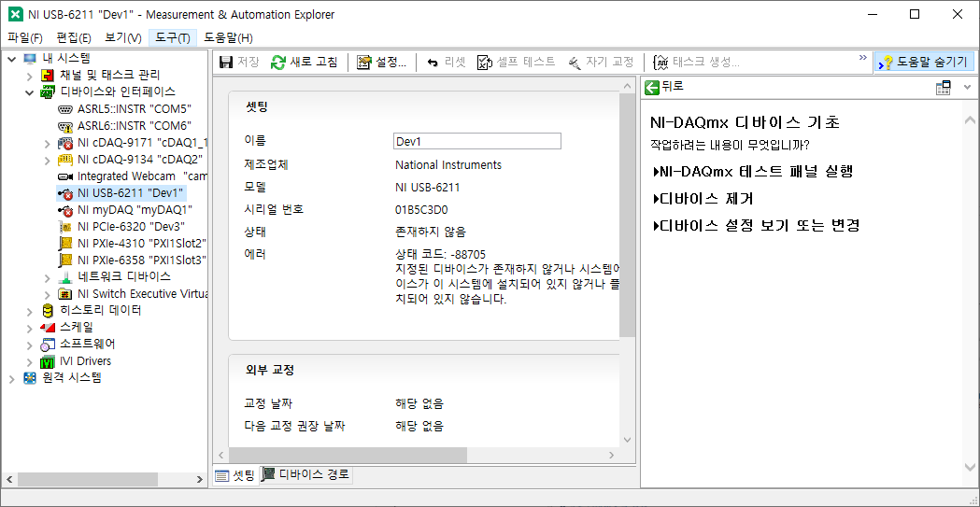
Task: Click the 이름 field containing Dev1
Action: pos(476,141)
